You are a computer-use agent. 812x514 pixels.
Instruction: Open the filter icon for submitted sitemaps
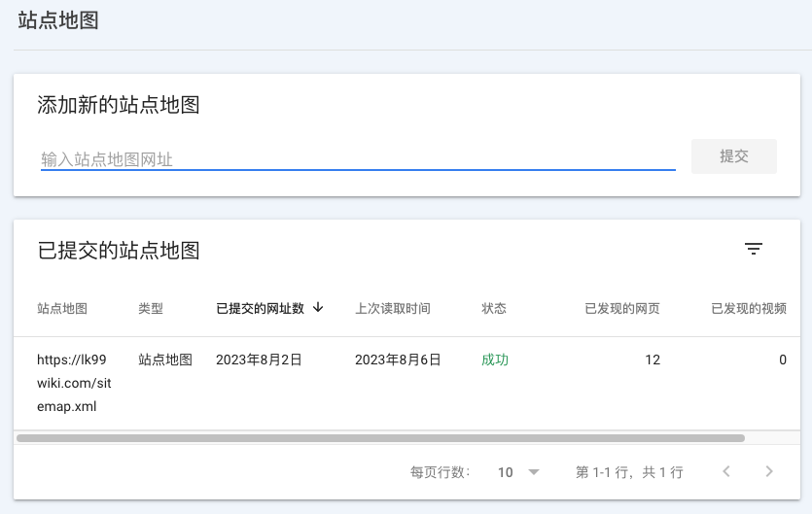click(x=753, y=250)
